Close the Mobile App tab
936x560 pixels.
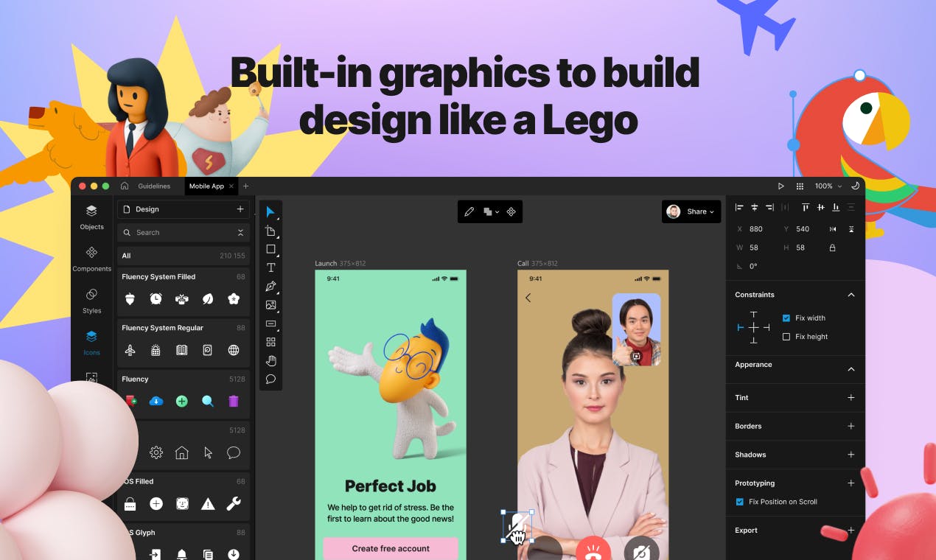coord(231,186)
